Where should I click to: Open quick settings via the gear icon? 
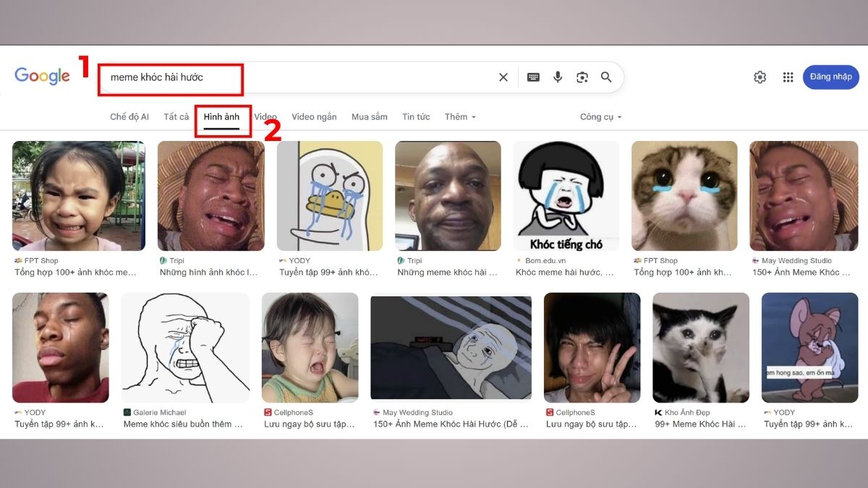coord(759,77)
